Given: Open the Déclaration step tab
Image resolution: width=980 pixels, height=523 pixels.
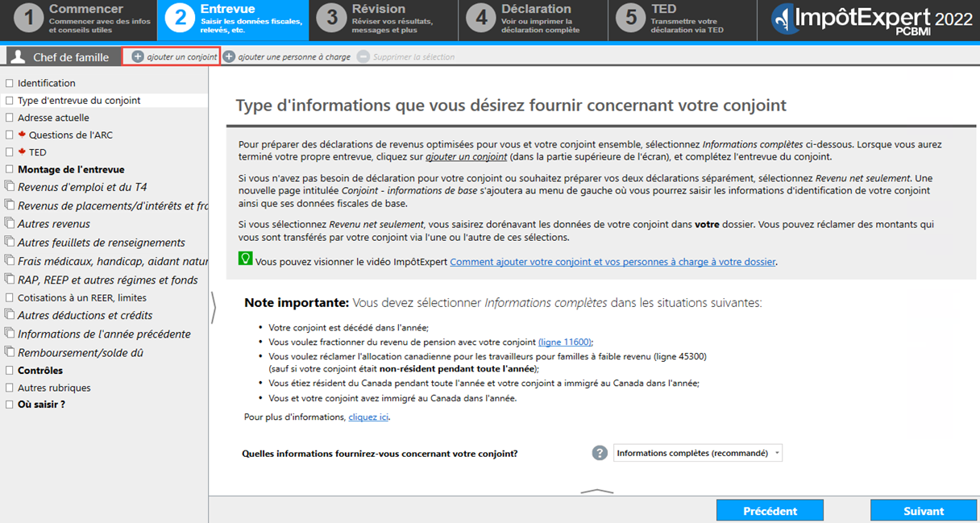Looking at the screenshot, I should (x=533, y=20).
